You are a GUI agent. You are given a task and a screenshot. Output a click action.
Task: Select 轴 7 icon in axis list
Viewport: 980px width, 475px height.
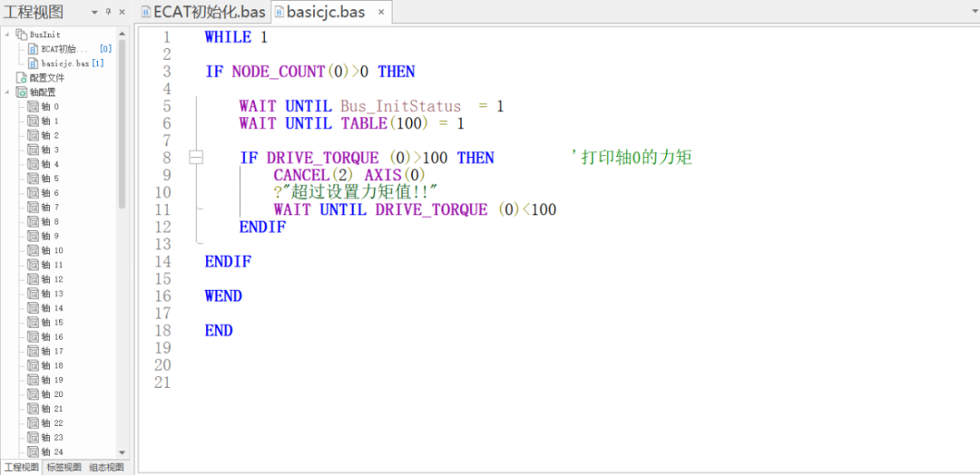click(x=34, y=208)
